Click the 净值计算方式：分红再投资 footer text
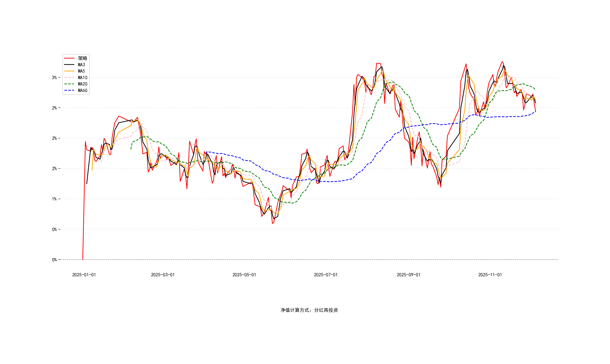 (309, 310)
